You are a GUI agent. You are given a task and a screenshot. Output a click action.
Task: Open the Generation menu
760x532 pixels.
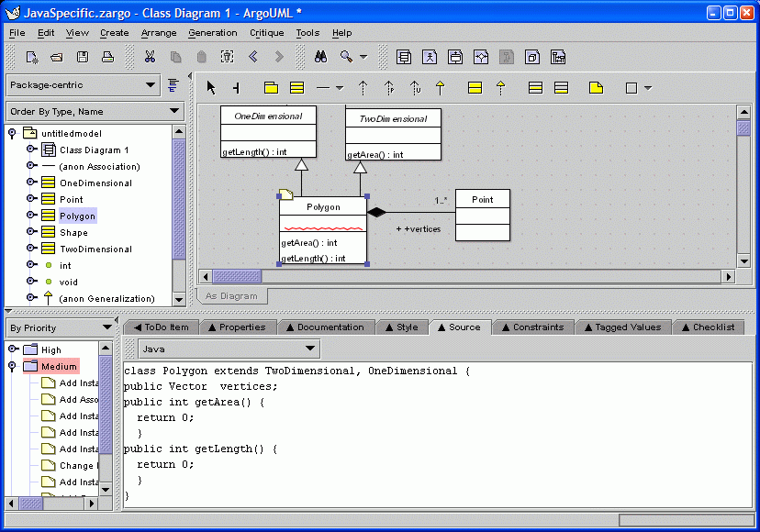(x=213, y=32)
